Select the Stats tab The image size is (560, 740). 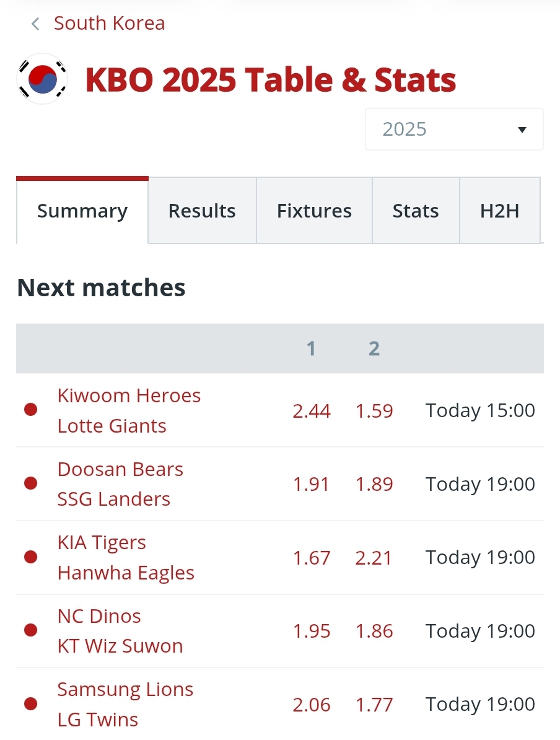416,211
